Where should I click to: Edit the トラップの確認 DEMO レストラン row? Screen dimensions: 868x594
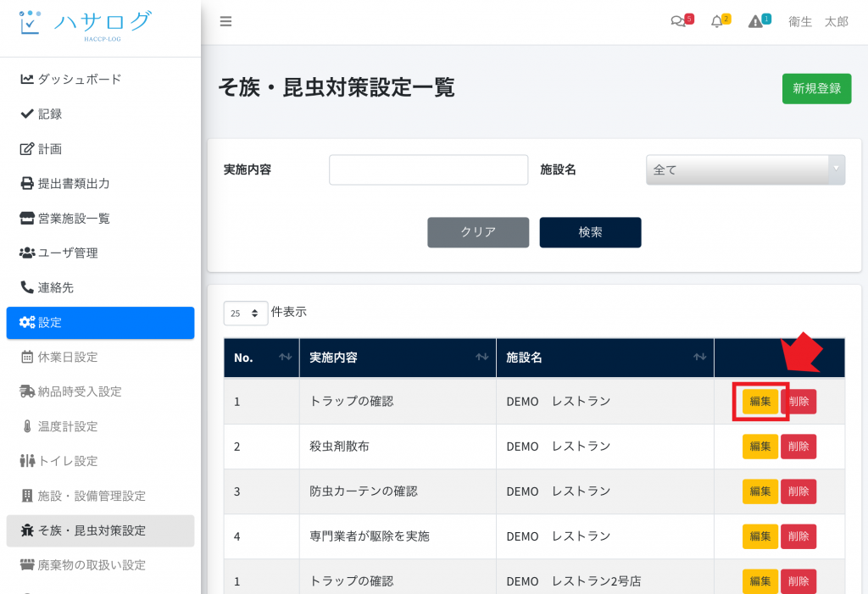pos(760,402)
